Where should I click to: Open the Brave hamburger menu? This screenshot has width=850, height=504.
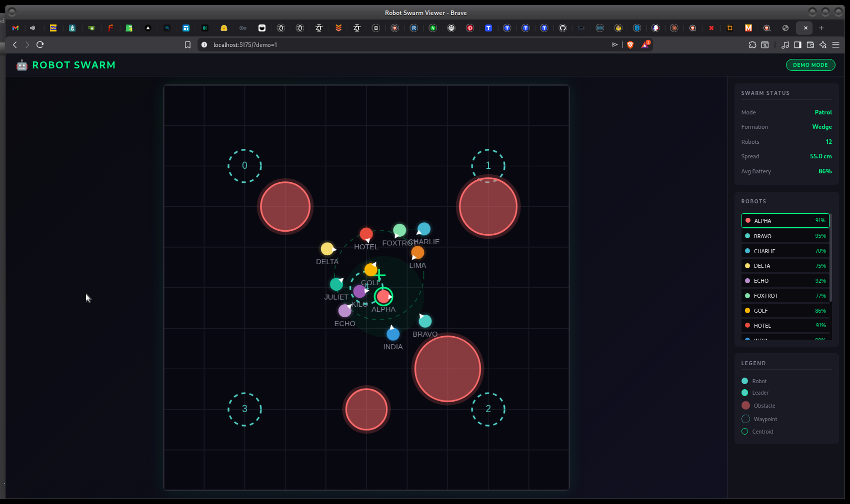835,45
